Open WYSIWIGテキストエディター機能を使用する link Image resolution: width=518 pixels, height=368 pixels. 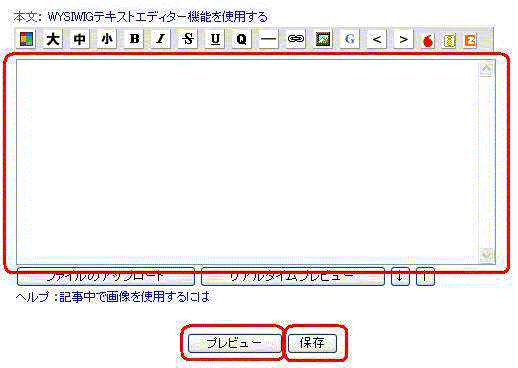click(157, 16)
